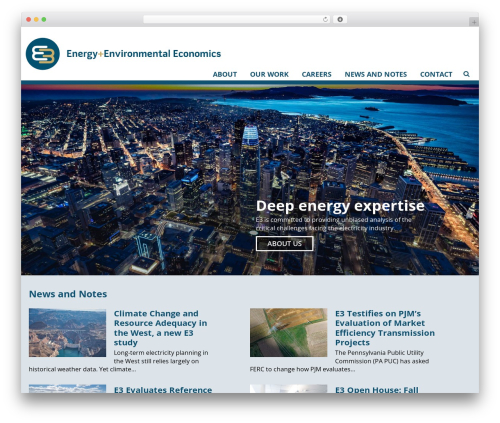Viewport: 500px width, 423px height.
Task: Click the E3 circular logo
Action: (43, 54)
